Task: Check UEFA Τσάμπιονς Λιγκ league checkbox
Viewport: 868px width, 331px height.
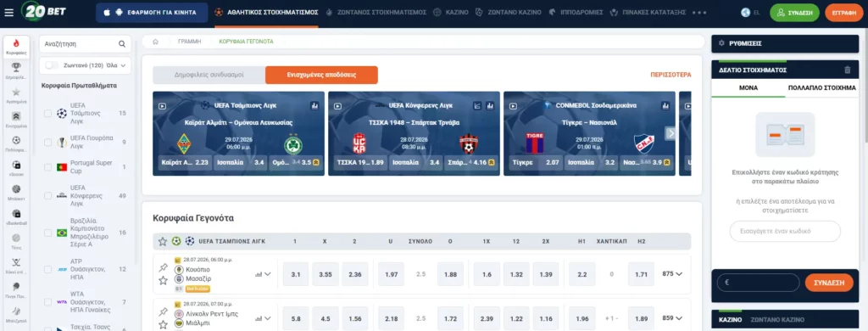Action: [48, 113]
